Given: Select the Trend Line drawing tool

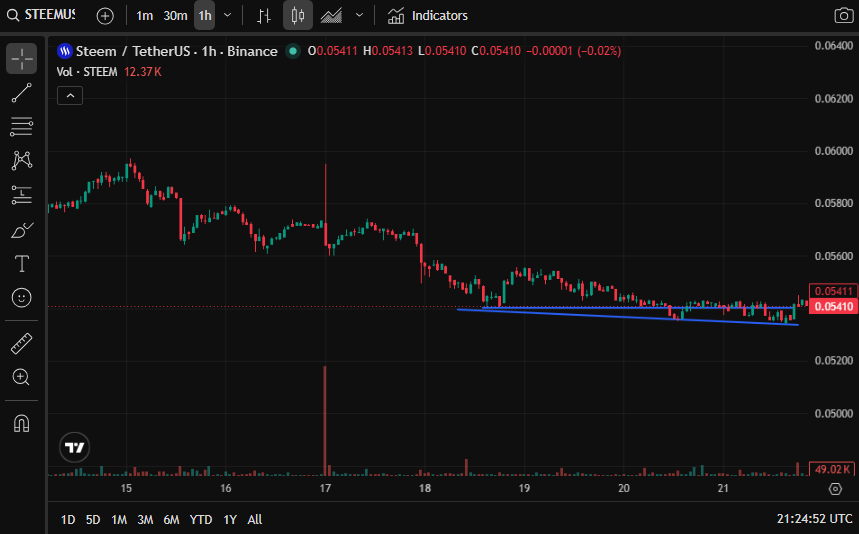Looking at the screenshot, I should [21, 93].
